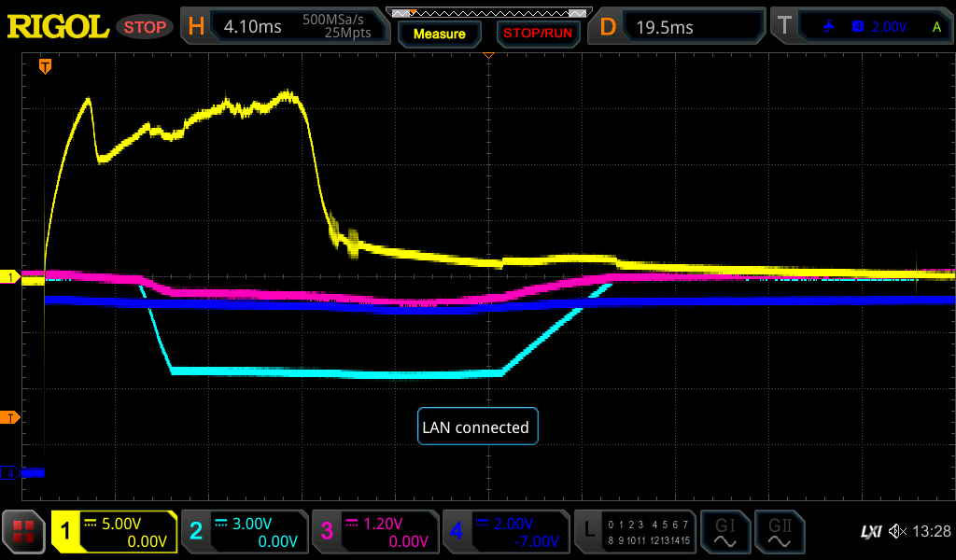Click the orange trigger level marker T
The height and width of the screenshot is (560, 956).
click(10, 416)
